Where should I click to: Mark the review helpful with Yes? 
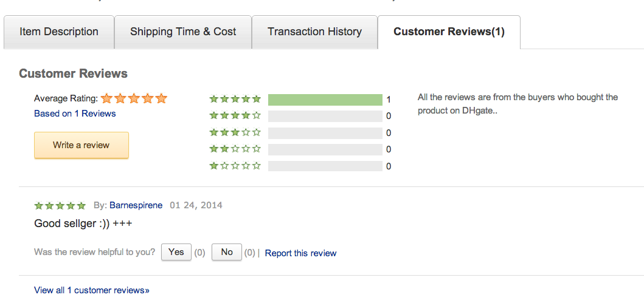[176, 252]
